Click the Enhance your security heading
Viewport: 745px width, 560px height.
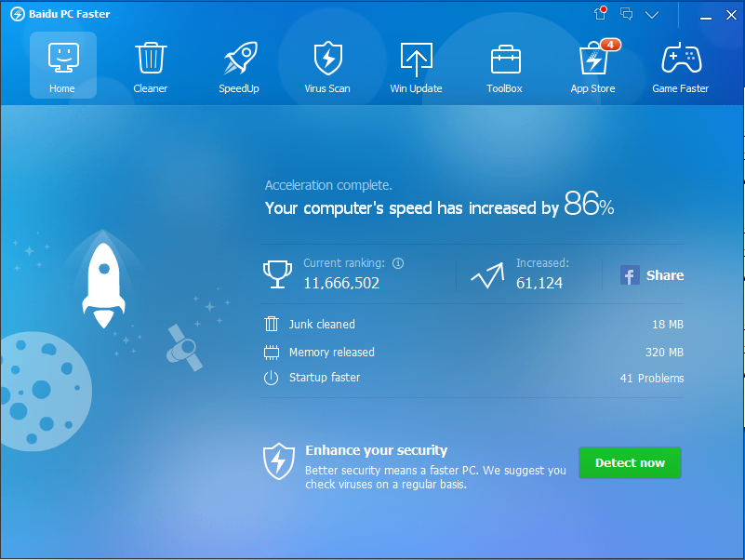coord(377,450)
